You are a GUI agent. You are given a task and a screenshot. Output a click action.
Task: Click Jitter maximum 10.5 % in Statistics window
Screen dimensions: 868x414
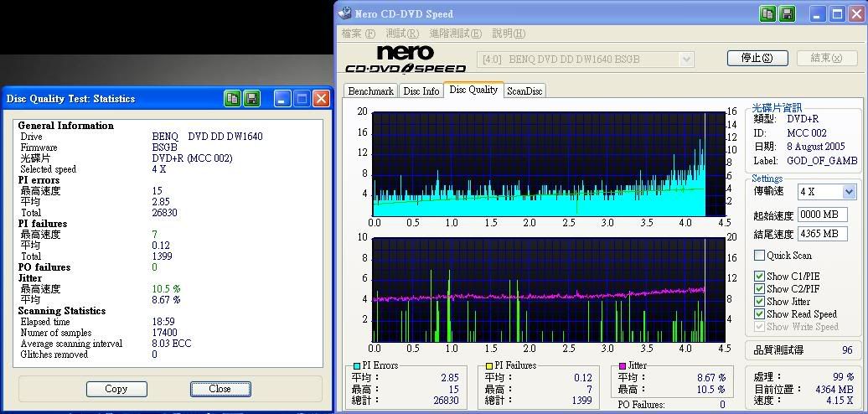pos(166,289)
